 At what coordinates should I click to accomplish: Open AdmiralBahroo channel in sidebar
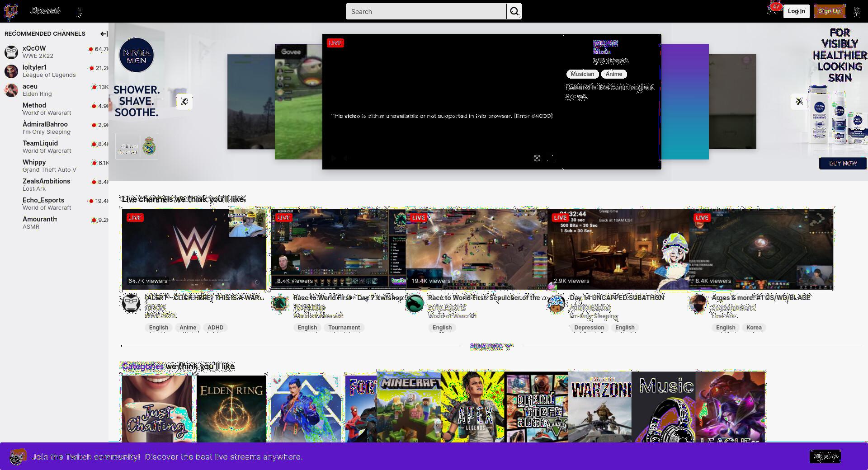point(54,128)
